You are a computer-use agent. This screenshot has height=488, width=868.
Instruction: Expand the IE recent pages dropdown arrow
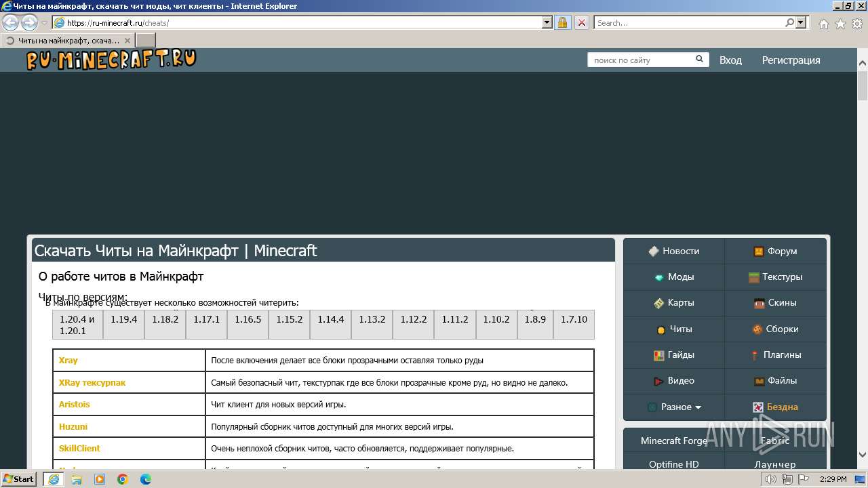(44, 23)
